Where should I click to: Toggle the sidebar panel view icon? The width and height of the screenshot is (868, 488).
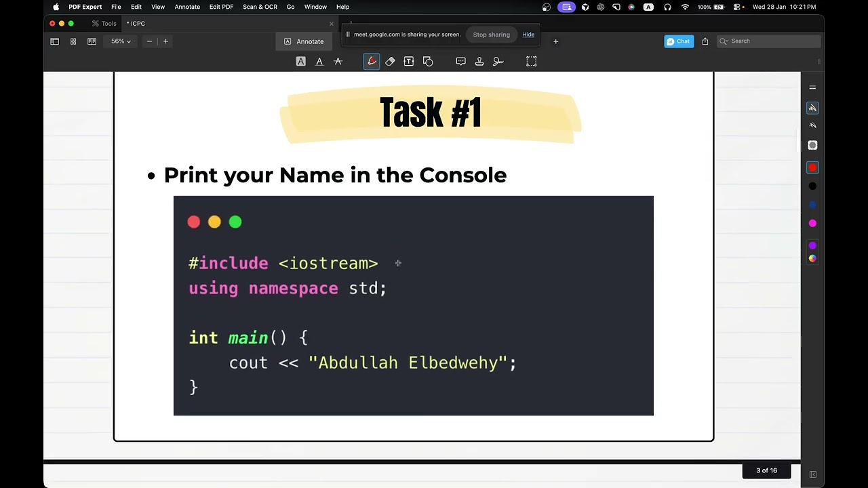tap(54, 41)
